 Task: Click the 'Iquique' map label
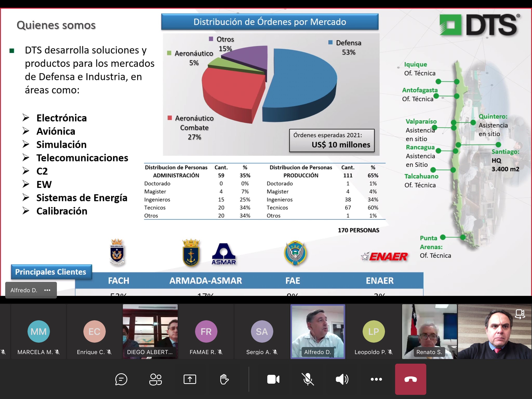coord(415,64)
